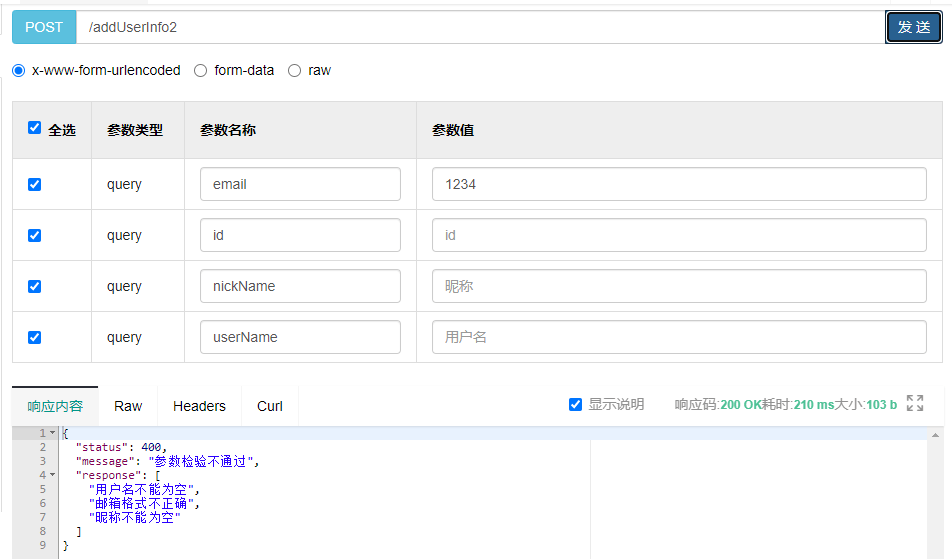Switch to the 响应内容 tab
952x559 pixels.
point(55,406)
